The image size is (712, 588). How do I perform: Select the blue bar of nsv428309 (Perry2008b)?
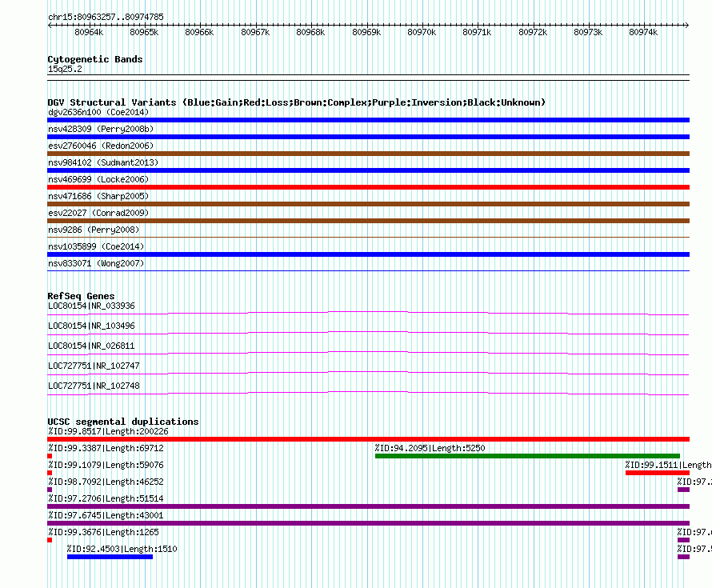pyautogui.click(x=368, y=137)
